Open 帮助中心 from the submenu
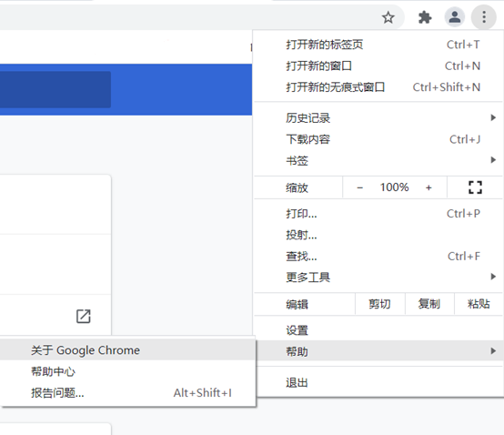 pos(127,371)
